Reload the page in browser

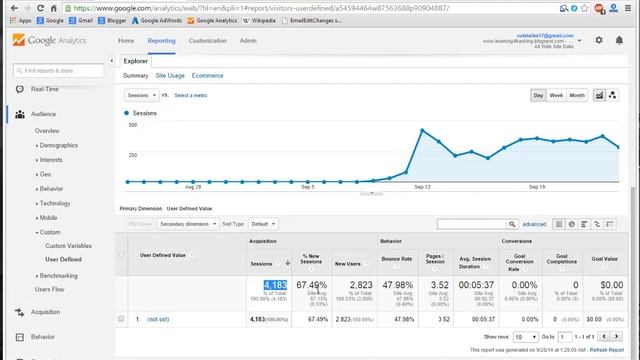click(40, 8)
